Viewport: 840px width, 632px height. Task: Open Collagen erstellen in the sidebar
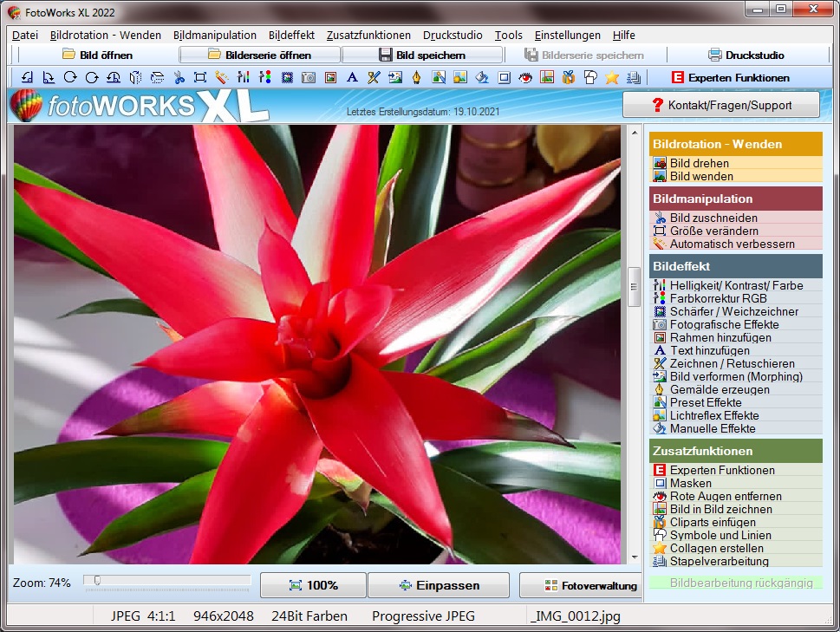point(737,548)
